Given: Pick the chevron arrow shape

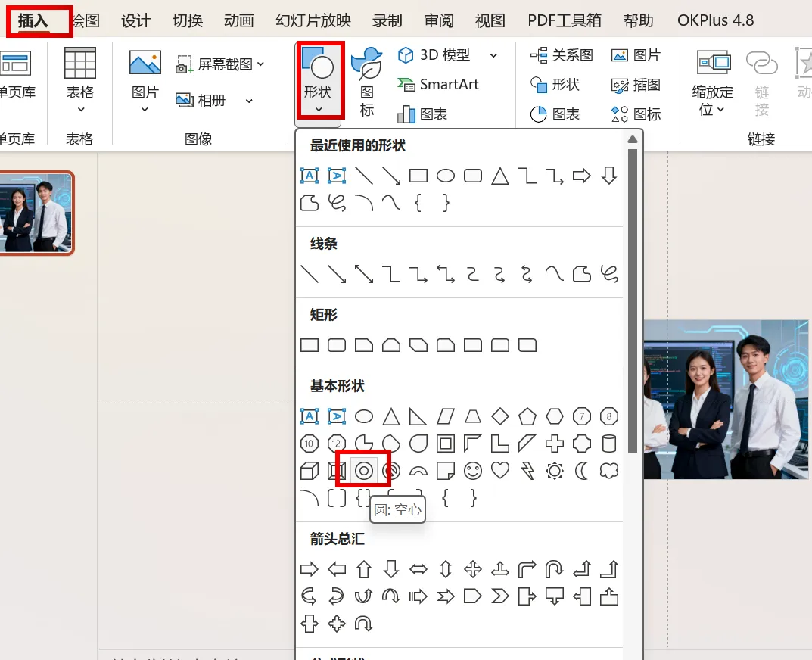Looking at the screenshot, I should [x=499, y=596].
